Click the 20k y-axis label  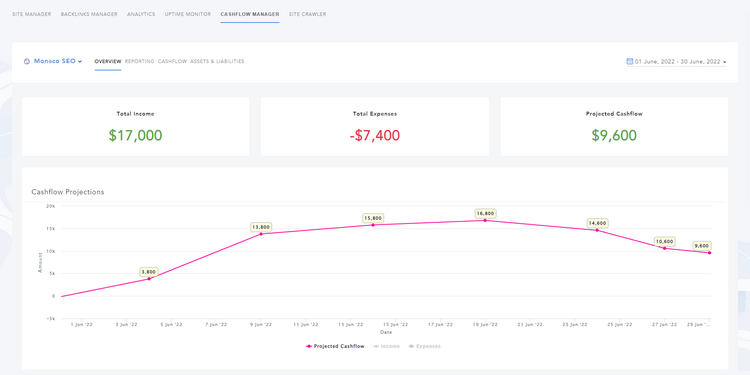50,206
